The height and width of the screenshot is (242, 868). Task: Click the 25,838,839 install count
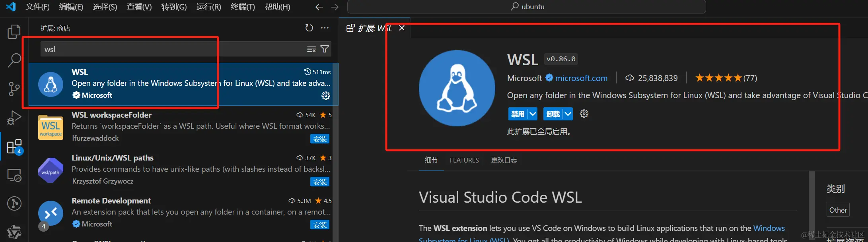tap(652, 78)
